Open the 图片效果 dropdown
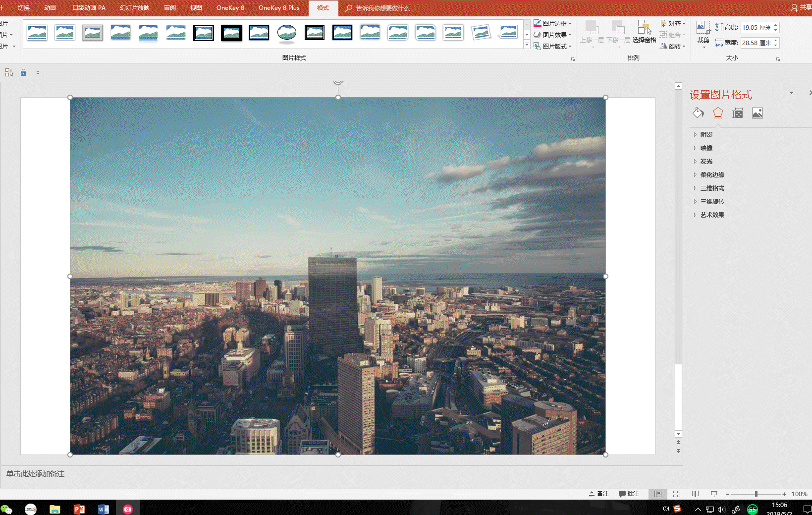Screen dimensions: 812x515 tap(553, 35)
